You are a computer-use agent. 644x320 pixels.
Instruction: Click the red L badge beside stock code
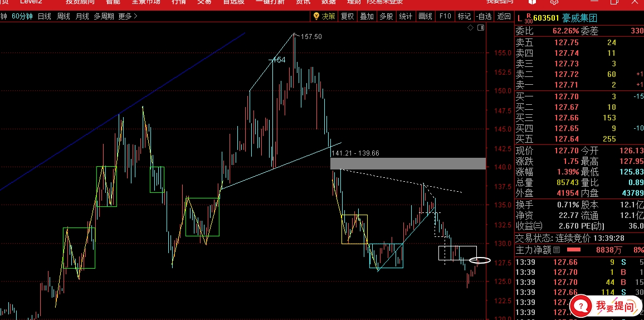click(520, 18)
